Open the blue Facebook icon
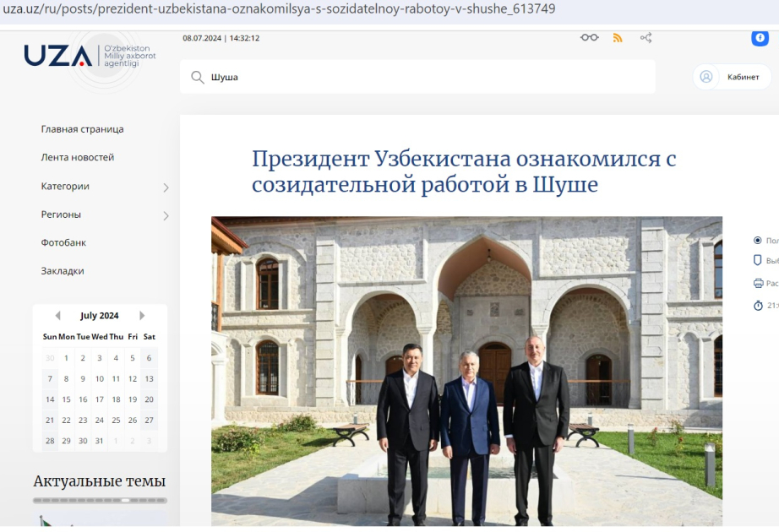Screen dimensions: 779x532 (760, 38)
